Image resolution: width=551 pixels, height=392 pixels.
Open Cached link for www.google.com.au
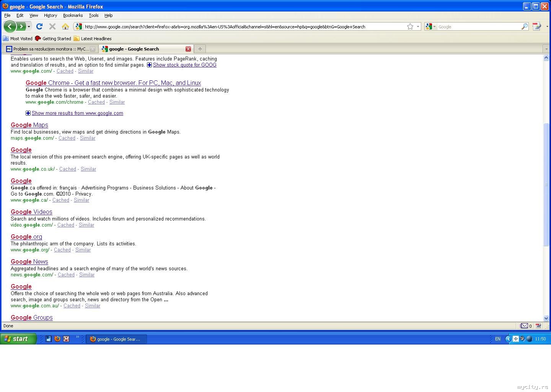[72, 306]
